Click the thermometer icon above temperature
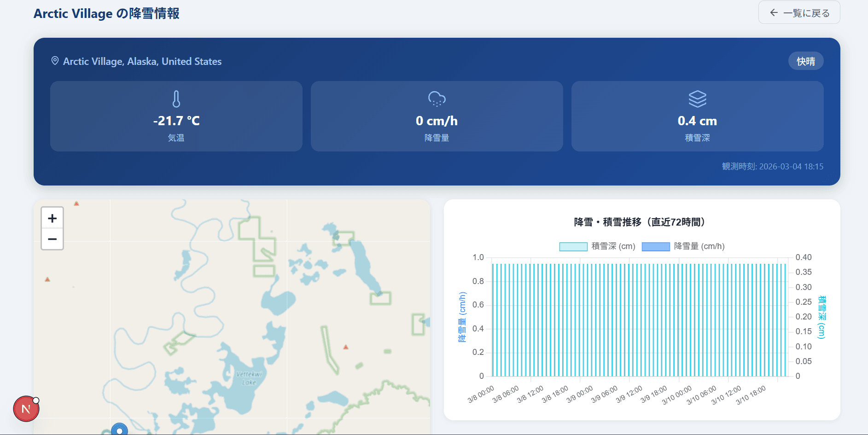Image resolution: width=868 pixels, height=435 pixels. tap(176, 99)
